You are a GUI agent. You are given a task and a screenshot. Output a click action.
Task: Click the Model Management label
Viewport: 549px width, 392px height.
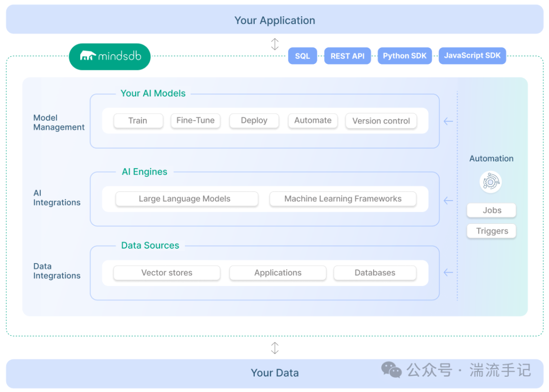pyautogui.click(x=59, y=122)
